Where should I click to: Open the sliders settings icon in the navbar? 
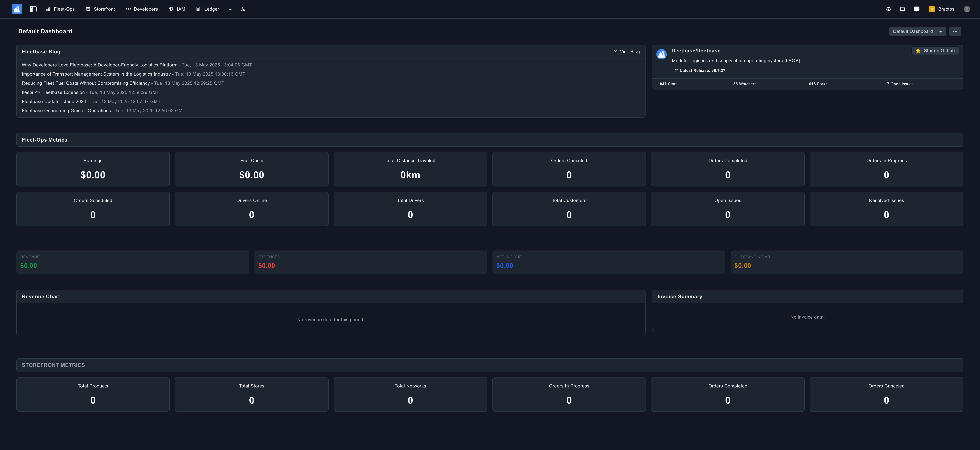click(x=243, y=9)
